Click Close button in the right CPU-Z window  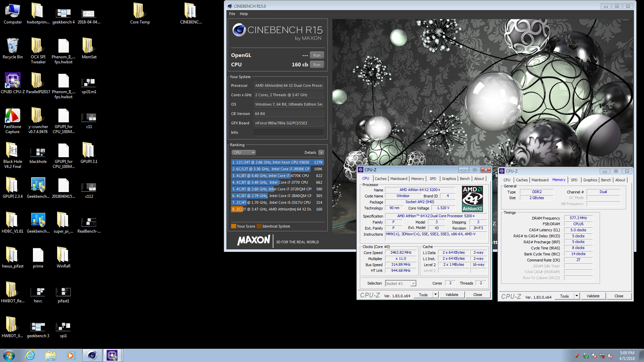pyautogui.click(x=619, y=296)
